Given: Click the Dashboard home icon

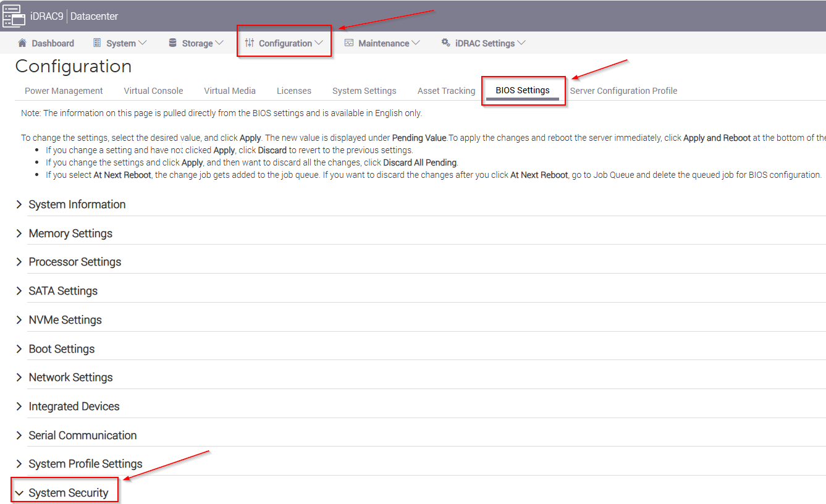Looking at the screenshot, I should point(23,43).
